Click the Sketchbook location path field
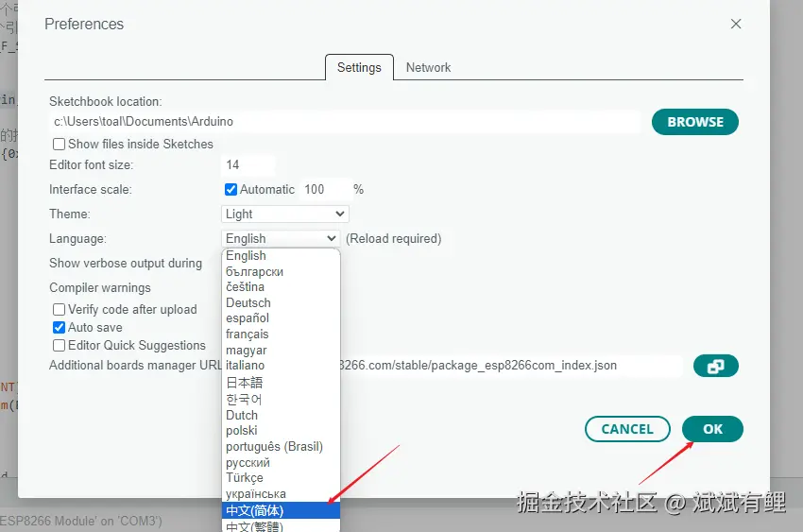The width and height of the screenshot is (803, 532). pyautogui.click(x=344, y=122)
